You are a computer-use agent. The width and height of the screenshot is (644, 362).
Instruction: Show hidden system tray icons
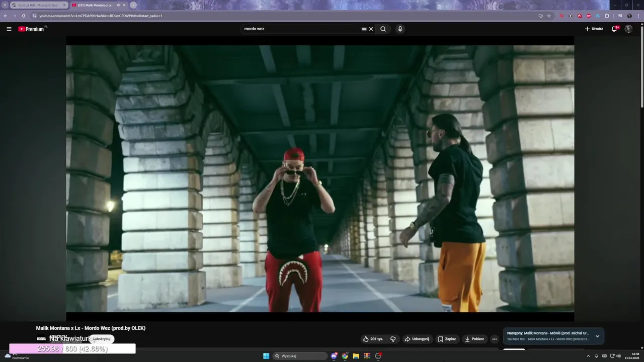pos(588,356)
